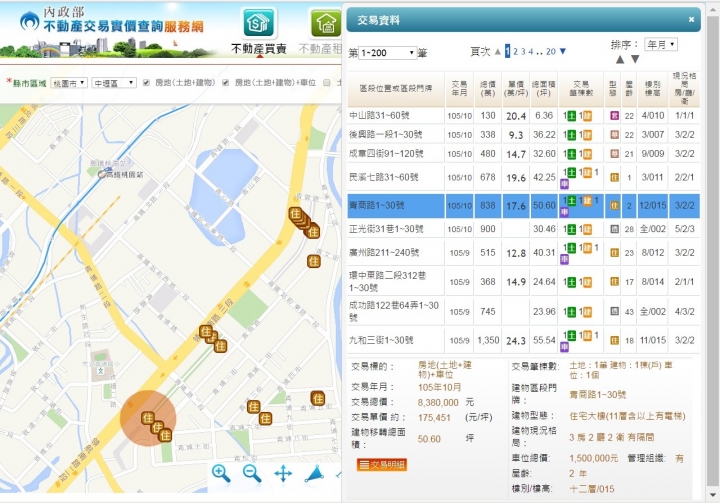Click the zoom-out magnifier map tool
This screenshot has width=720, height=503.
[x=252, y=474]
